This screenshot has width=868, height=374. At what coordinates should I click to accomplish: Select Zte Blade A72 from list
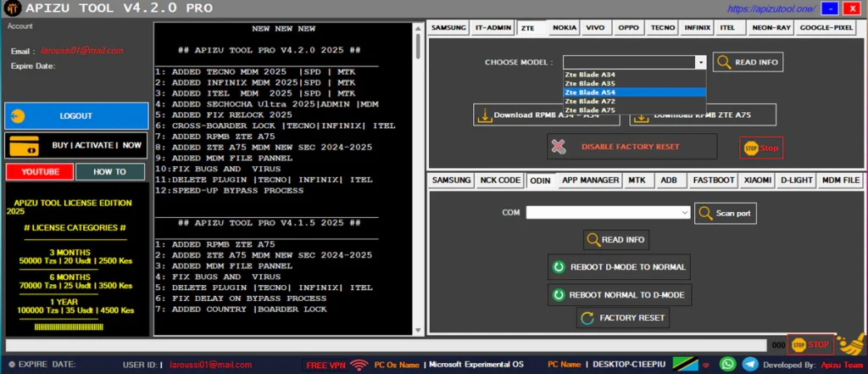coord(634,101)
